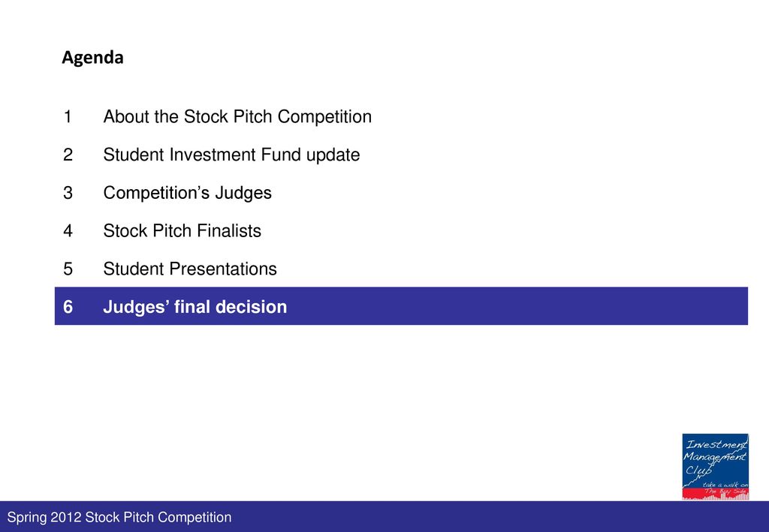Click empty area of blue highlighted agenda bar
Screen dimensions: 769x532
515,306
